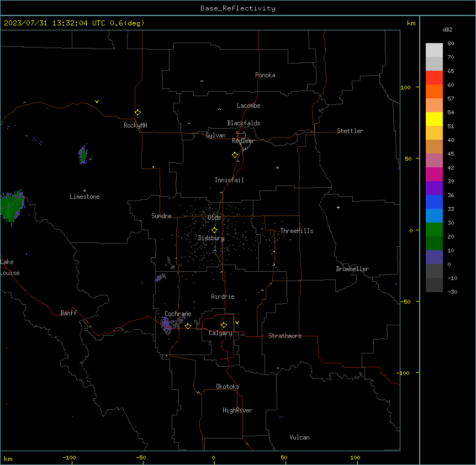This screenshot has height=465, width=476.
Task: Click the yellow 54 dBZ legend swatch
Action: coord(434,119)
